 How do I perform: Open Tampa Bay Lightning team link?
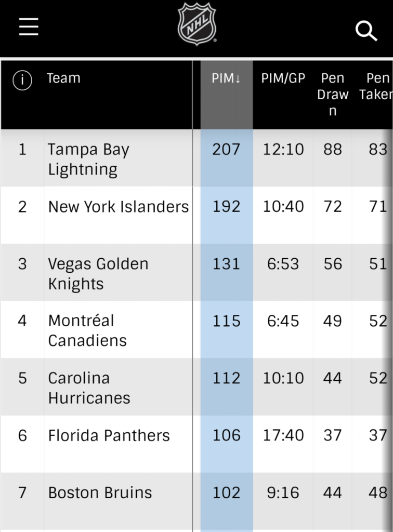pyautogui.click(x=88, y=159)
